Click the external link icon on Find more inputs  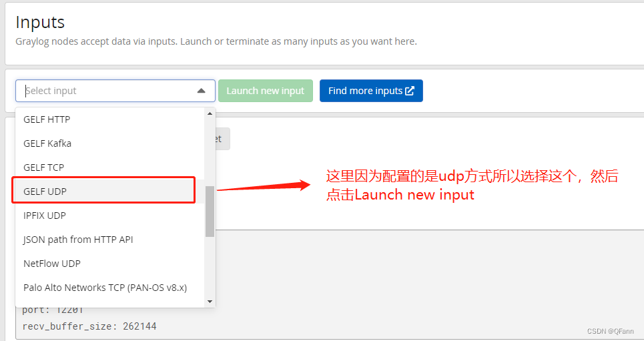[410, 91]
